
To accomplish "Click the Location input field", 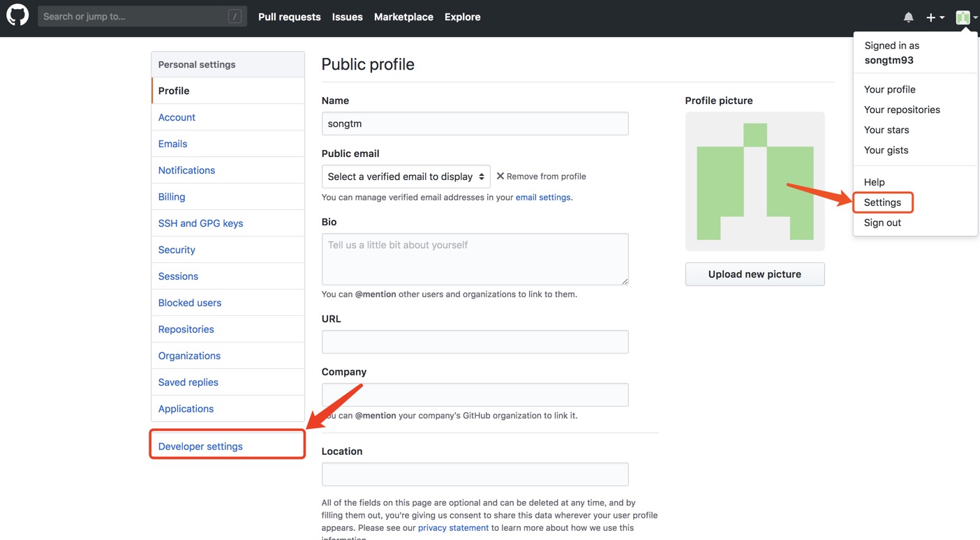I will point(475,474).
